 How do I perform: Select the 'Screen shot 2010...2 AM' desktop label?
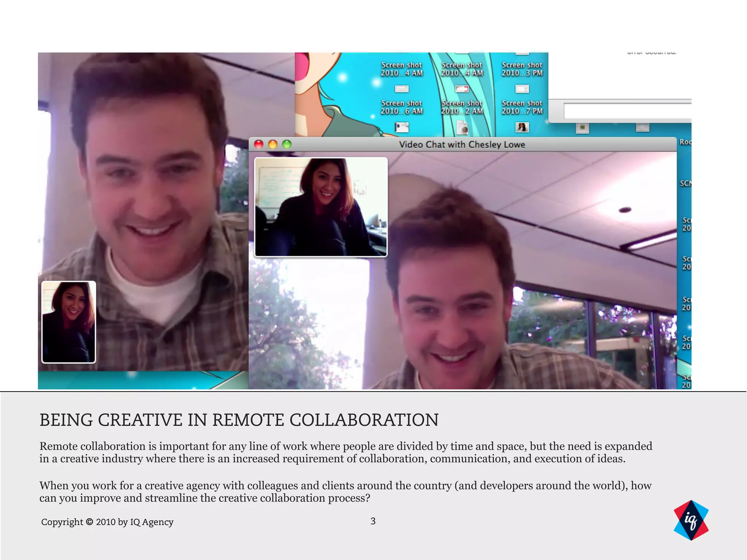point(462,107)
